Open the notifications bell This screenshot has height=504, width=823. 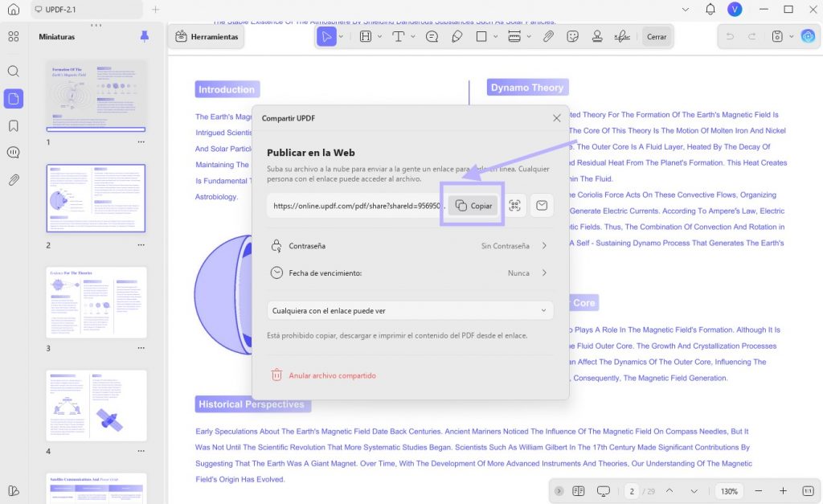(710, 9)
